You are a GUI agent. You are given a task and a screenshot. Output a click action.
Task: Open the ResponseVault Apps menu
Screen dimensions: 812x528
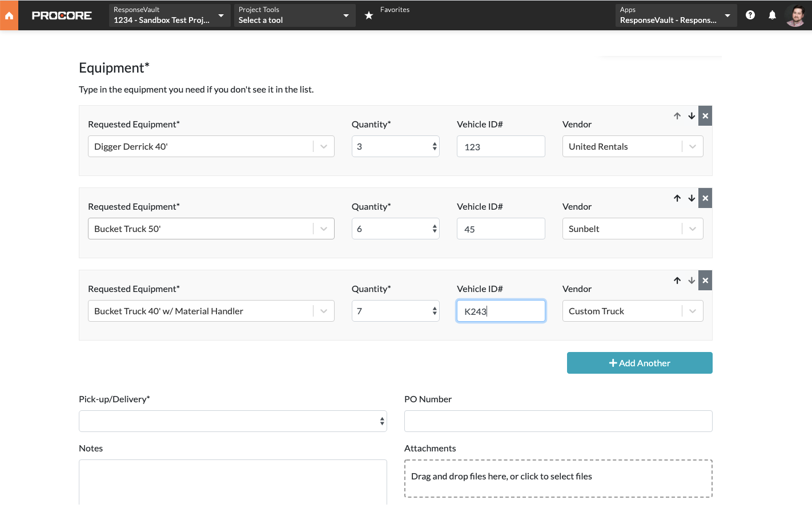pos(675,15)
